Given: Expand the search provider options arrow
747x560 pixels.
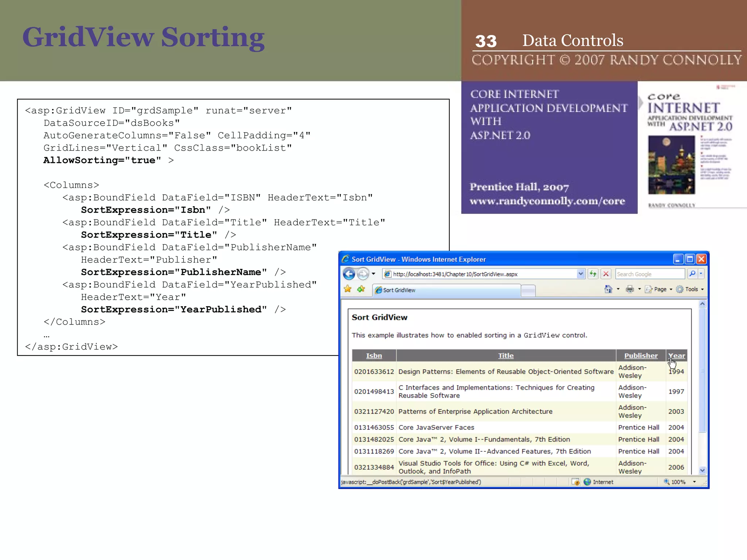Looking at the screenshot, I should click(701, 274).
